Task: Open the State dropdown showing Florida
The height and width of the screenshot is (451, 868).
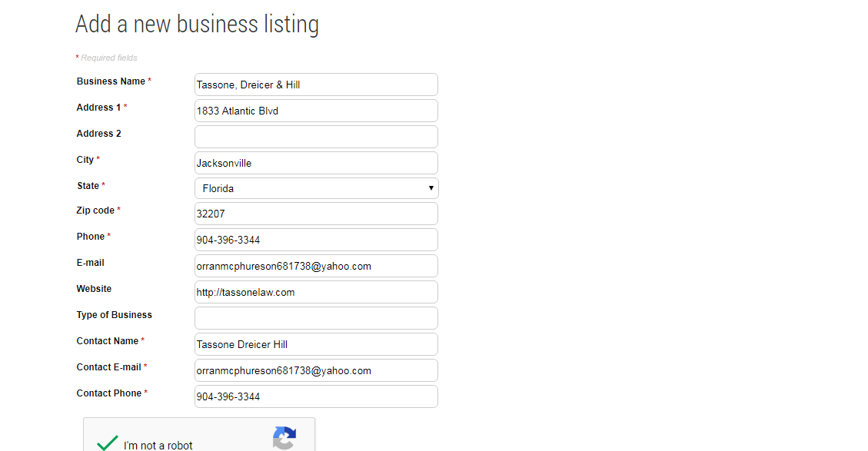Action: click(x=316, y=188)
